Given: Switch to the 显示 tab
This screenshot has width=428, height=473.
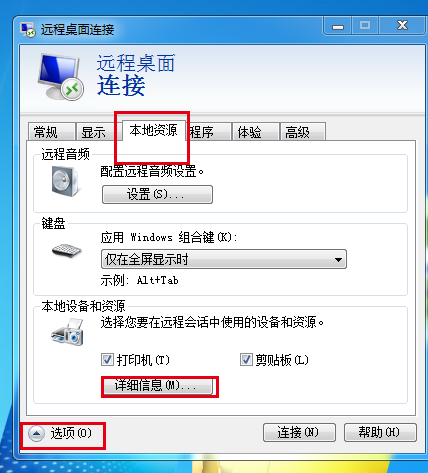Looking at the screenshot, I should 94,132.
